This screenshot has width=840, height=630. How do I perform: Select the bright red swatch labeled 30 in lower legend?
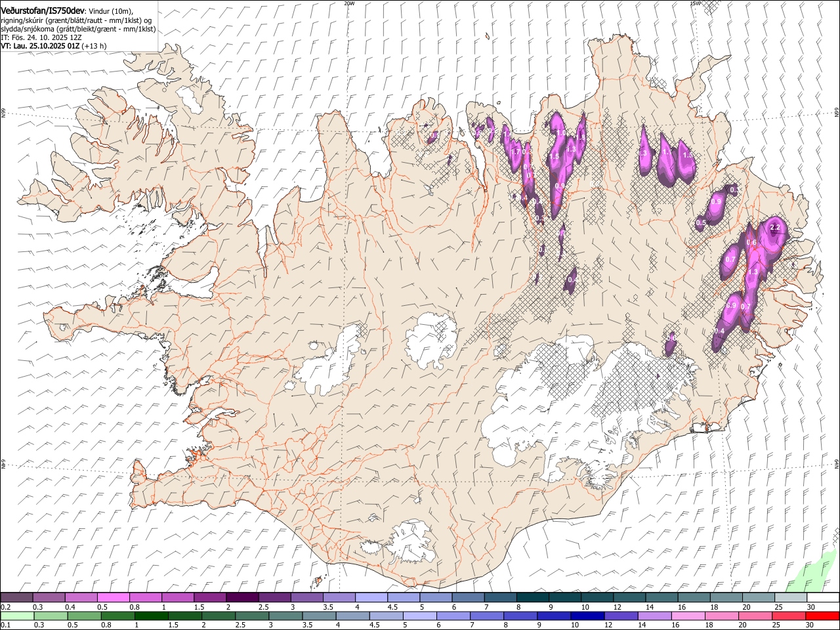tap(823, 616)
